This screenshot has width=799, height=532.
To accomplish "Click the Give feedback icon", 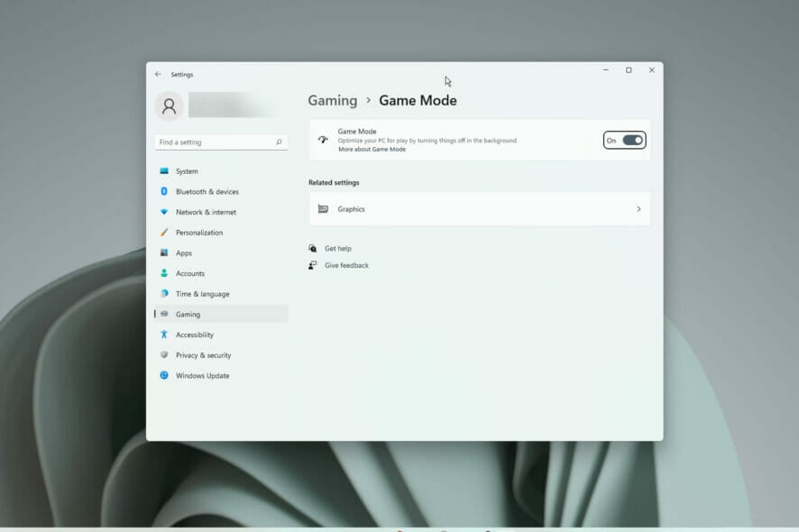I will [x=312, y=265].
